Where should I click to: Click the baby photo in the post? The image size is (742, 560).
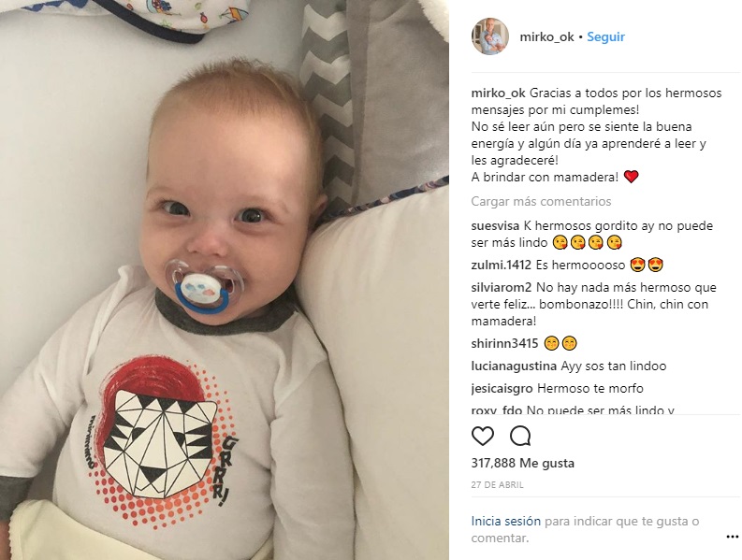pos(225,280)
